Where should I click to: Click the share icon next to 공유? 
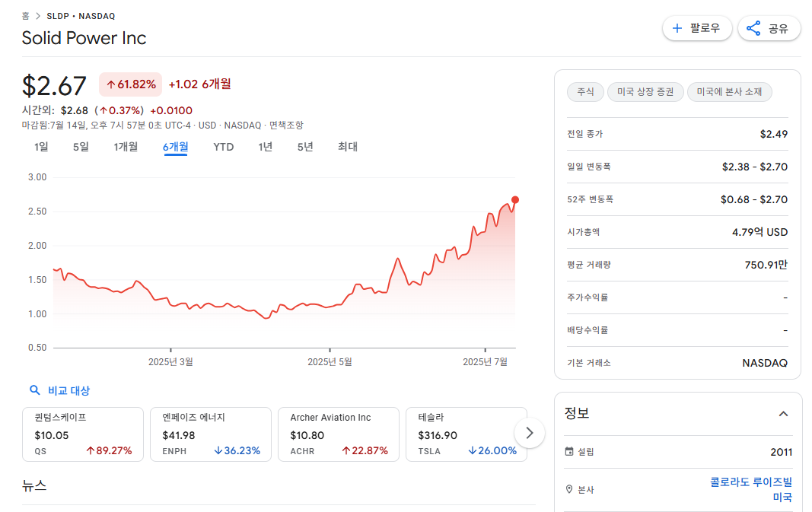click(753, 28)
